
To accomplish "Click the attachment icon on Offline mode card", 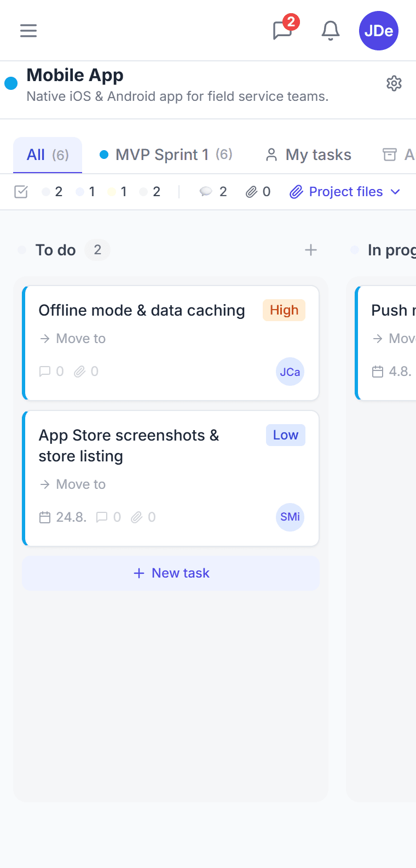I will [80, 372].
